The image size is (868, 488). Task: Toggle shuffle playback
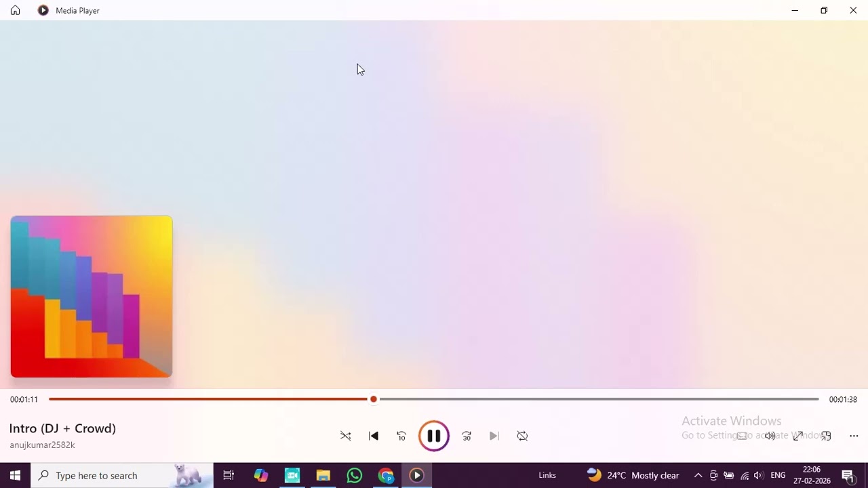point(346,436)
